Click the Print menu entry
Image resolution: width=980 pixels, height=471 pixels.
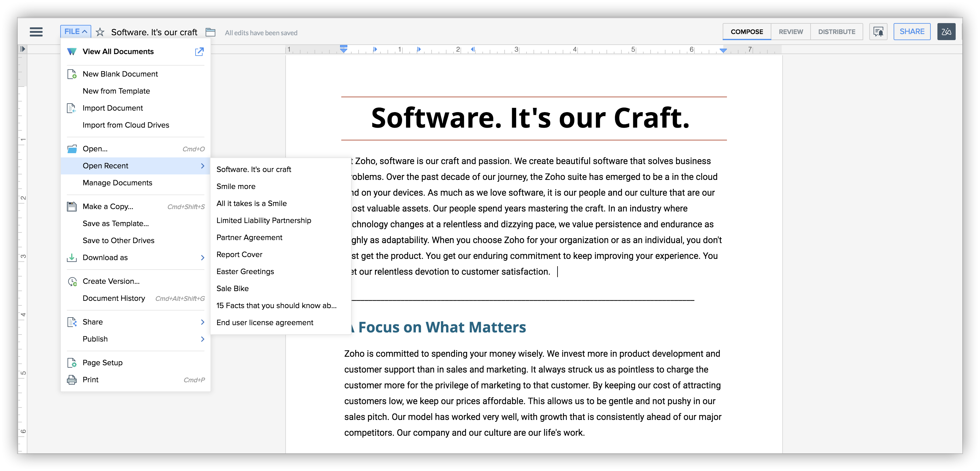91,380
